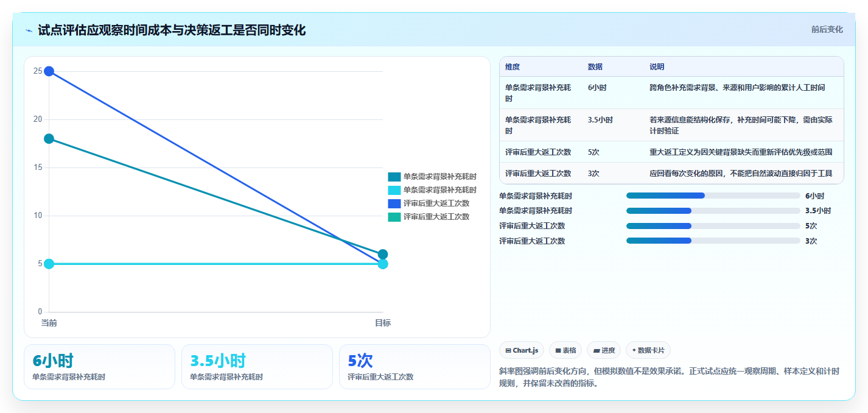This screenshot has height=413, width=868.
Task: Click the 5次 cell in the table
Action: coord(593,152)
